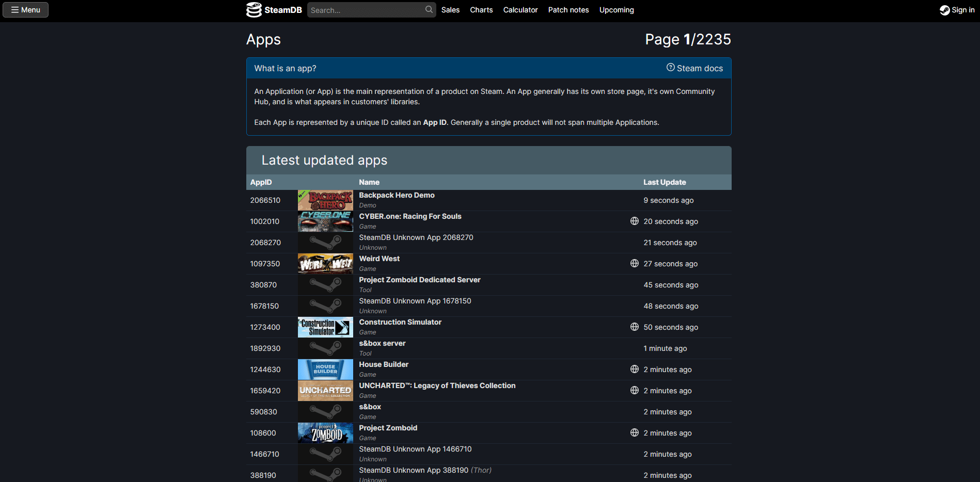Image resolution: width=980 pixels, height=482 pixels.
Task: Open the Charts page
Action: point(481,10)
